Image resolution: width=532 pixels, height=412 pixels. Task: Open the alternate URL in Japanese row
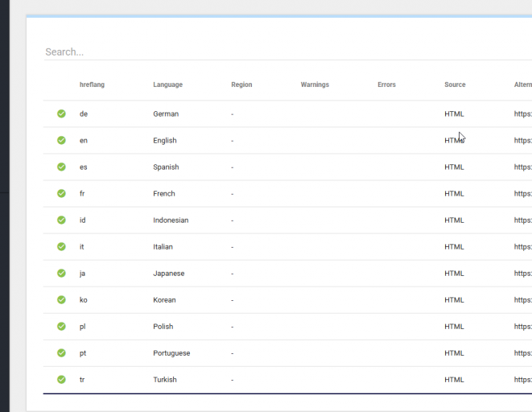coord(523,274)
